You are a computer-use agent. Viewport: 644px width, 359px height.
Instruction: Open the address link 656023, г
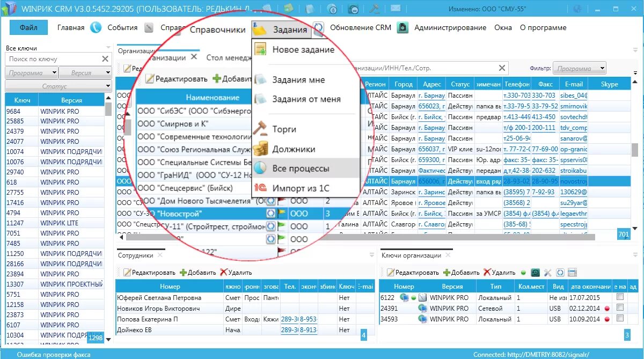(x=431, y=106)
